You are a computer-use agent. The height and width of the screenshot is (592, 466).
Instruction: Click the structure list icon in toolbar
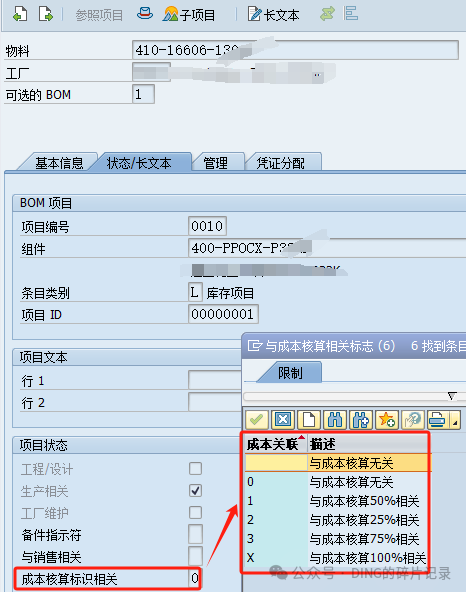tap(350, 14)
